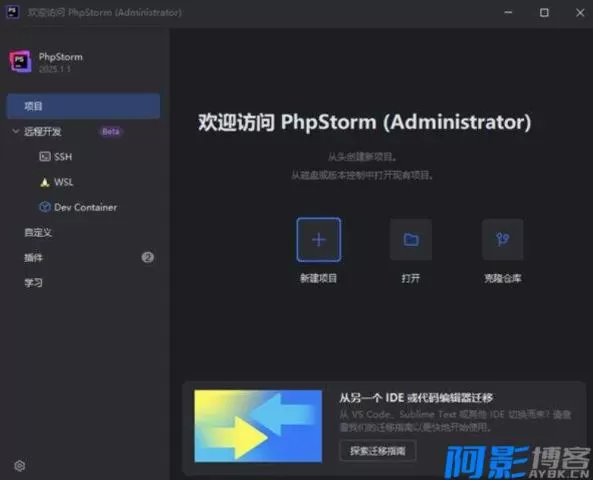The height and width of the screenshot is (480, 593).
Task: Click the Open folder icon
Action: [x=411, y=239]
